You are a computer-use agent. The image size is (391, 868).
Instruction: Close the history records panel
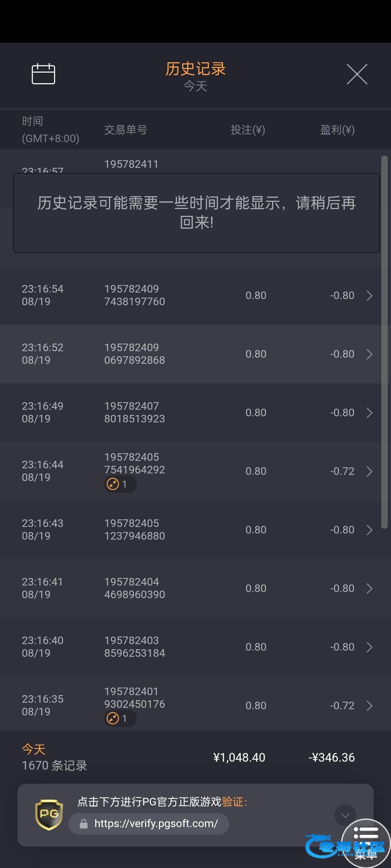click(357, 74)
